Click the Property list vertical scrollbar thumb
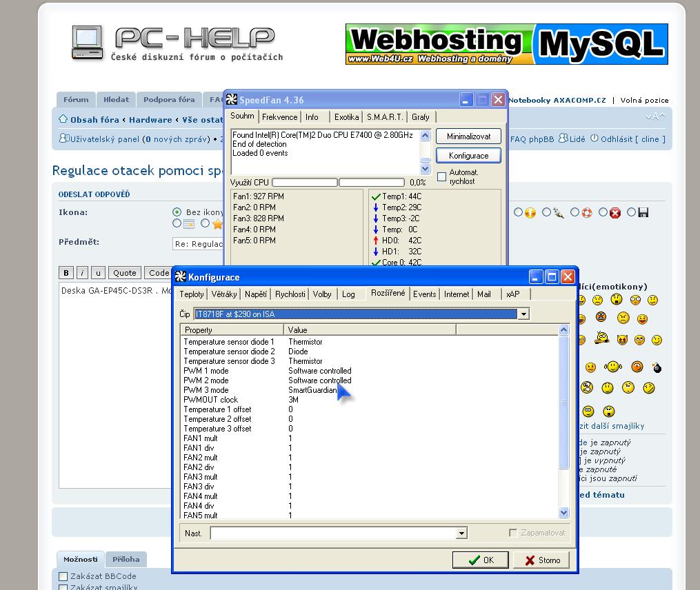The height and width of the screenshot is (590, 700). 564,402
